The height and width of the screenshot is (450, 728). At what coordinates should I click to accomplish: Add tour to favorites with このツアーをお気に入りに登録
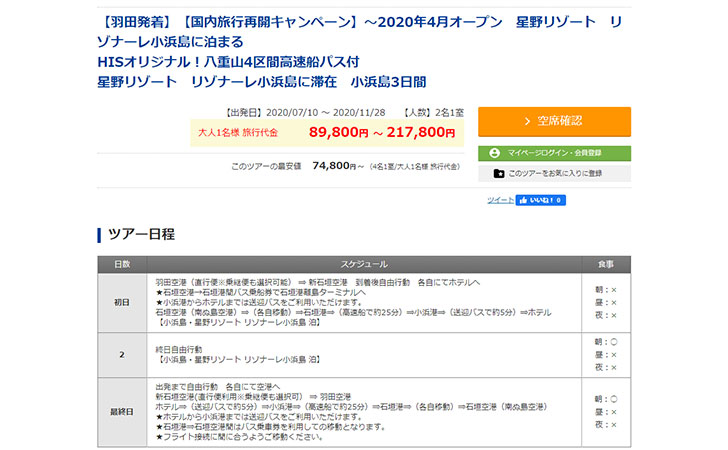click(x=554, y=173)
